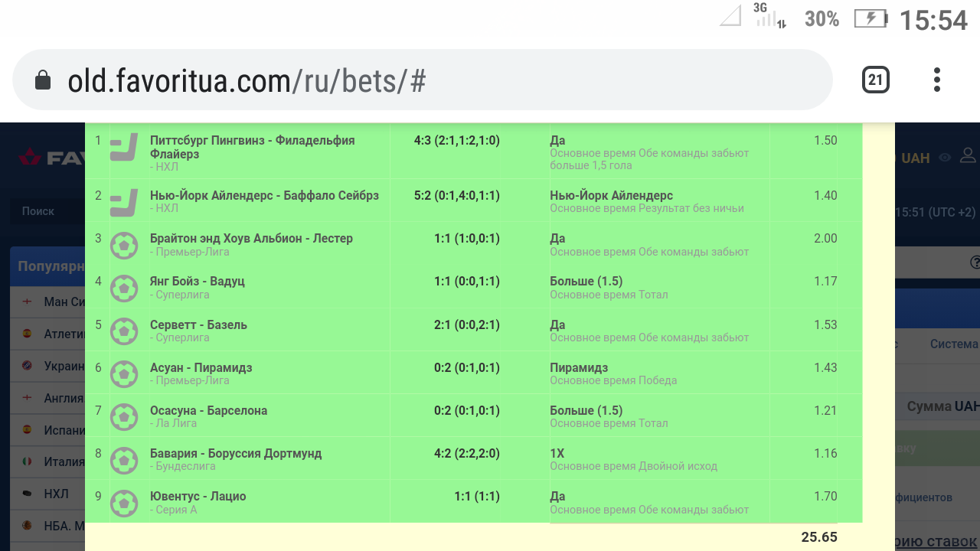Click the 1X Двойной исход selection
This screenshot has height=551, width=980.
[633, 459]
